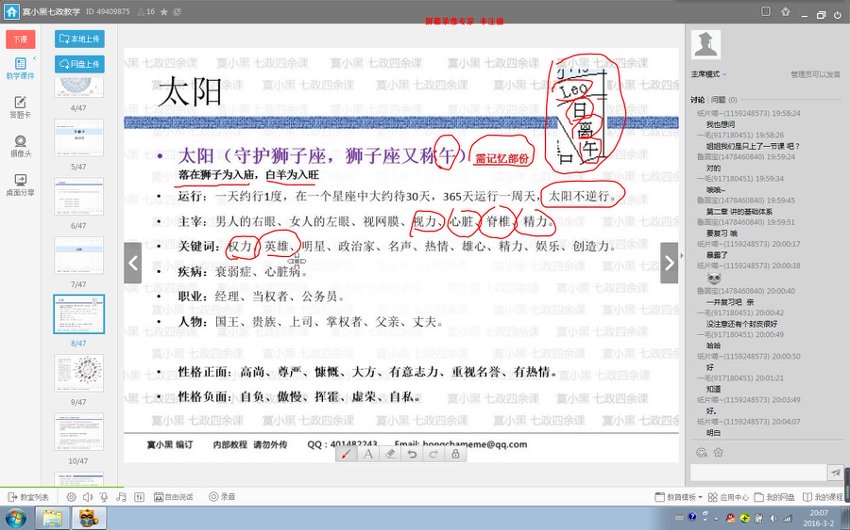
Task: Select slide thumbnail 8/47
Action: point(79,314)
